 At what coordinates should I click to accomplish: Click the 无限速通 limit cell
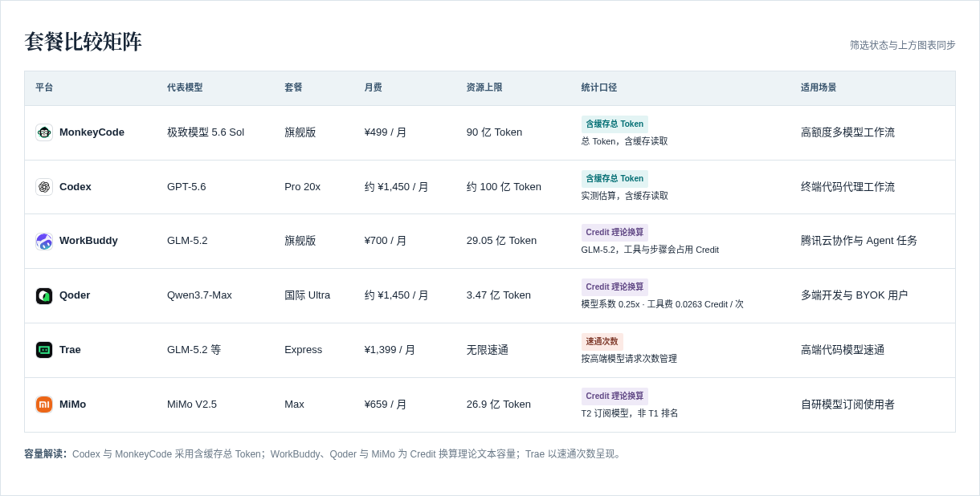[488, 350]
